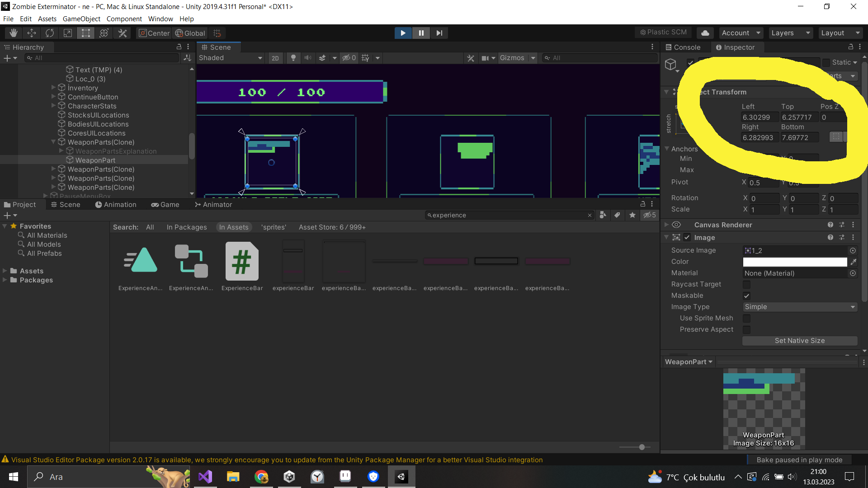Open the GameObject menu
The width and height of the screenshot is (868, 488).
point(81,19)
